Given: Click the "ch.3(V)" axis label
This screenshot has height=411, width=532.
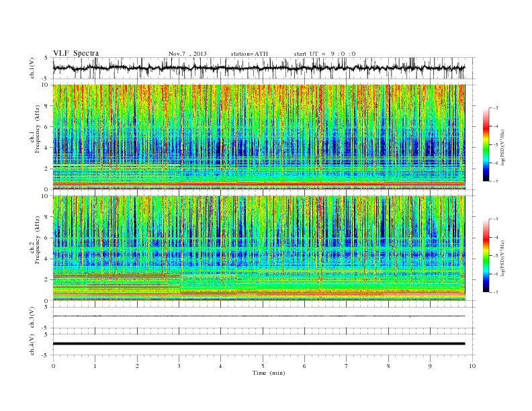Looking at the screenshot, I should pyautogui.click(x=32, y=318).
